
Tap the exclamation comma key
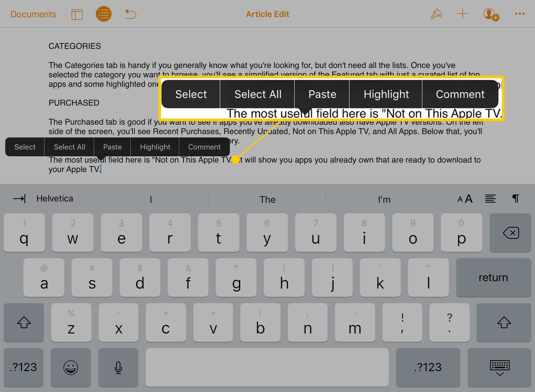click(x=402, y=322)
